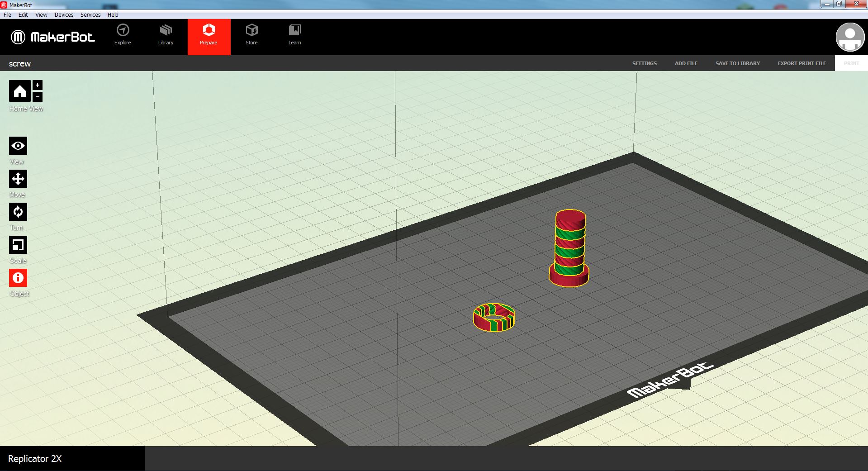
Task: Click ADD FILE
Action: click(x=686, y=63)
